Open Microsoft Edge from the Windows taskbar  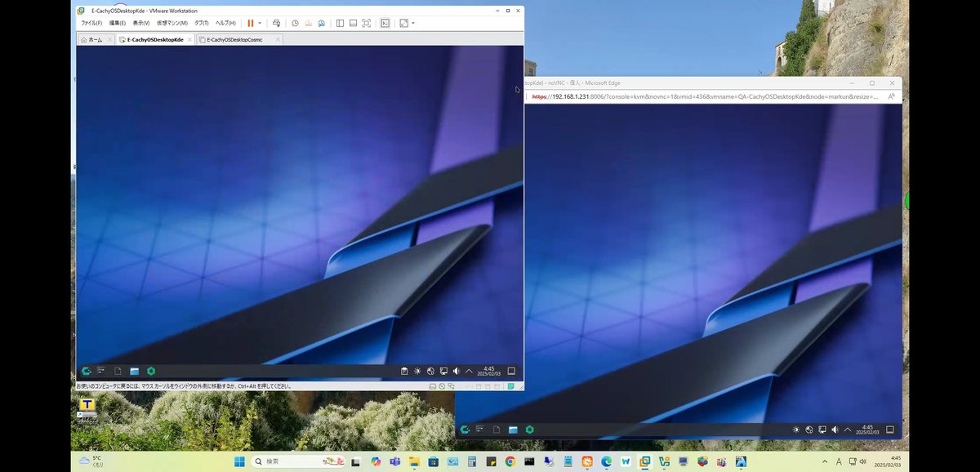606,461
